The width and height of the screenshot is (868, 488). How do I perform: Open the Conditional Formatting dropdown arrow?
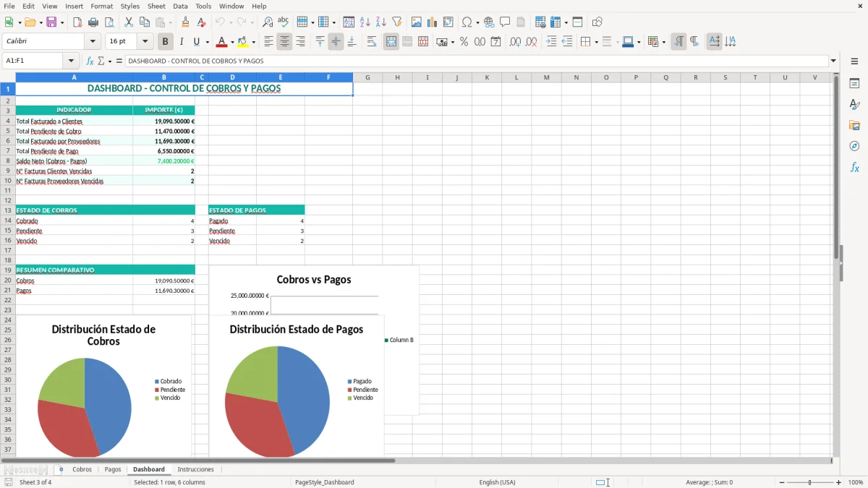click(663, 42)
